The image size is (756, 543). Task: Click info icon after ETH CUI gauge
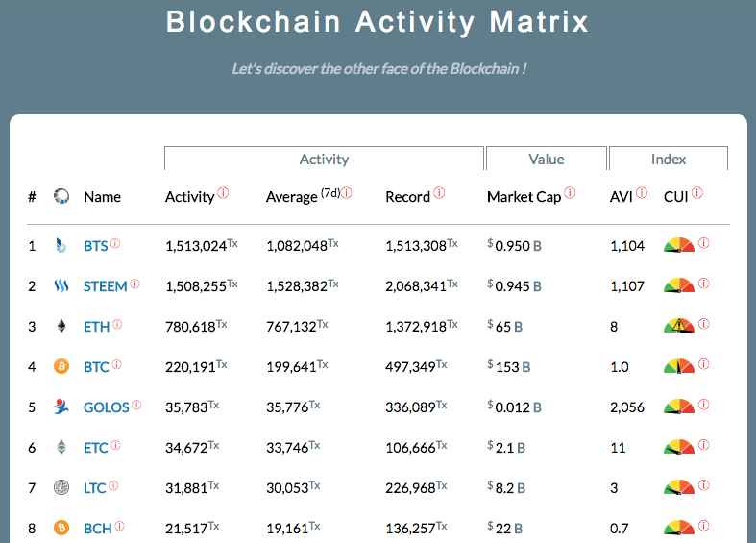[x=704, y=324]
